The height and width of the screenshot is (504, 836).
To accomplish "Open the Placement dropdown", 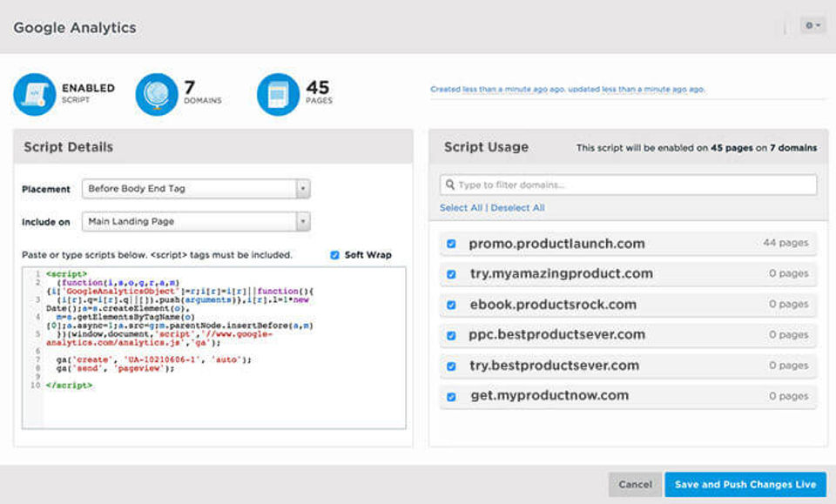I will coord(196,189).
